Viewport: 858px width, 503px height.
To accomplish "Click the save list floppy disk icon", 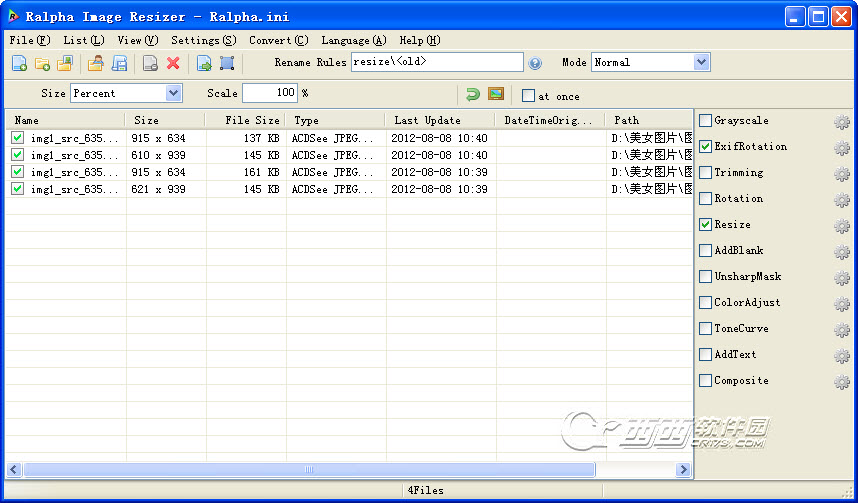I will tap(119, 63).
